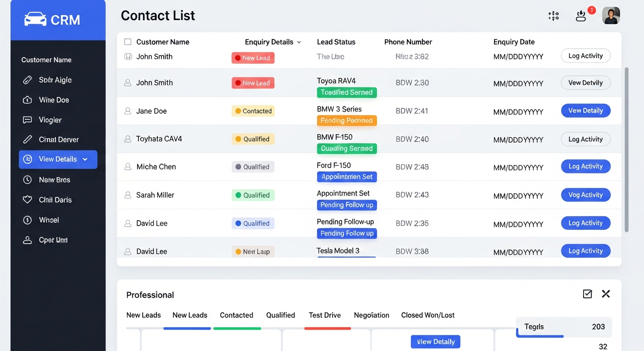The image size is (644, 351).
Task: Expand the Enquiry Details column dropdown
Action: tap(300, 42)
